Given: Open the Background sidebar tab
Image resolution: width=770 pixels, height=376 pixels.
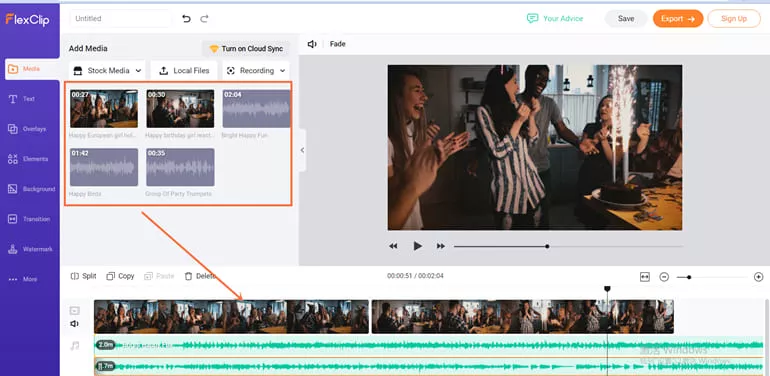Looking at the screenshot, I should tap(31, 189).
